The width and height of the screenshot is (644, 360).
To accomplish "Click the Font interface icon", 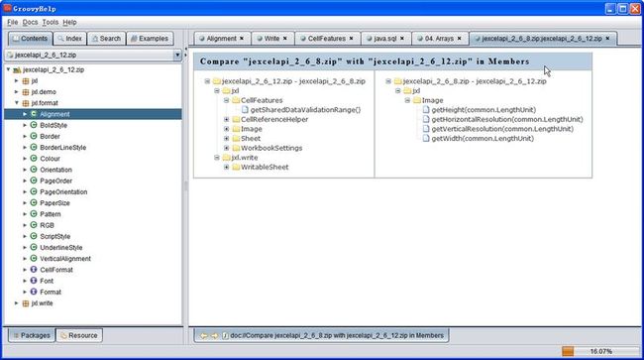I will [x=34, y=281].
